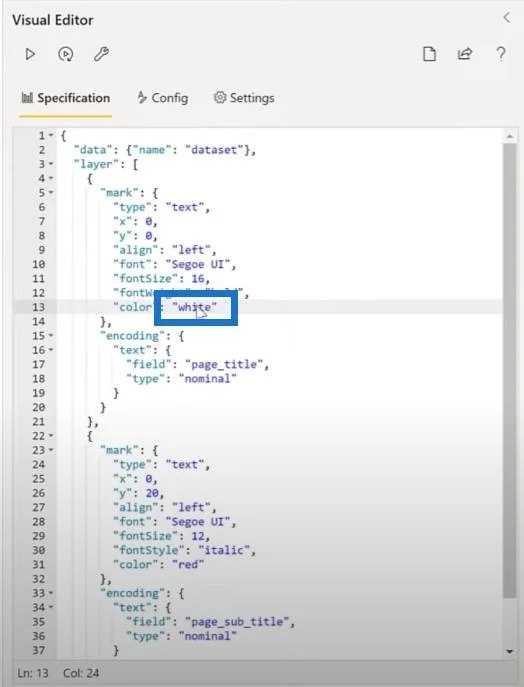The image size is (524, 687).
Task: Click "text" type value on line 6
Action: (x=184, y=207)
